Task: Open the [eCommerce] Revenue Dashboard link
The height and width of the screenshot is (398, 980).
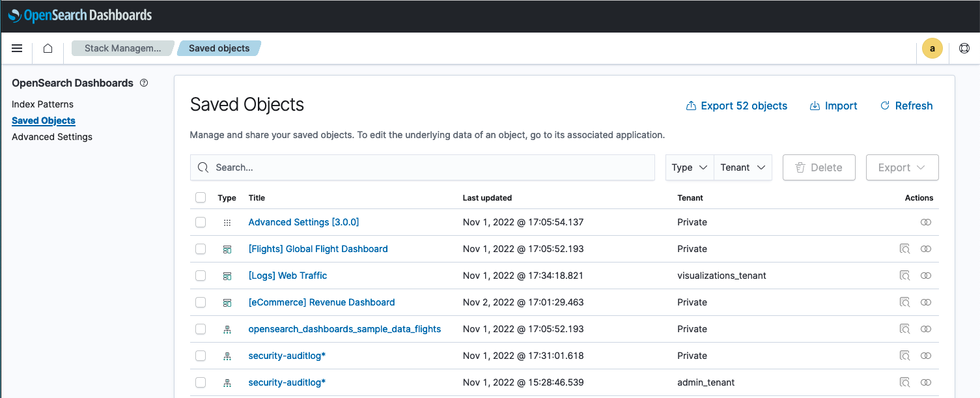Action: (322, 302)
